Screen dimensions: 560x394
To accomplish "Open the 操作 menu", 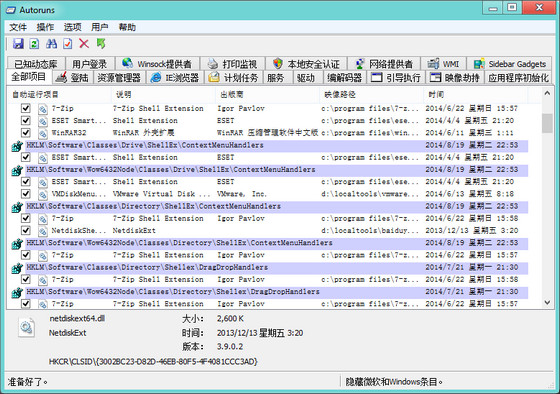I will (x=45, y=27).
